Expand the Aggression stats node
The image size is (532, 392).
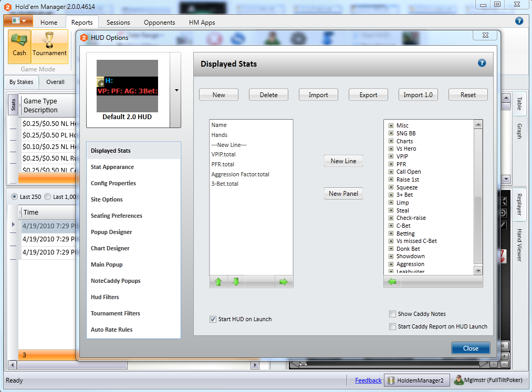[x=391, y=264]
